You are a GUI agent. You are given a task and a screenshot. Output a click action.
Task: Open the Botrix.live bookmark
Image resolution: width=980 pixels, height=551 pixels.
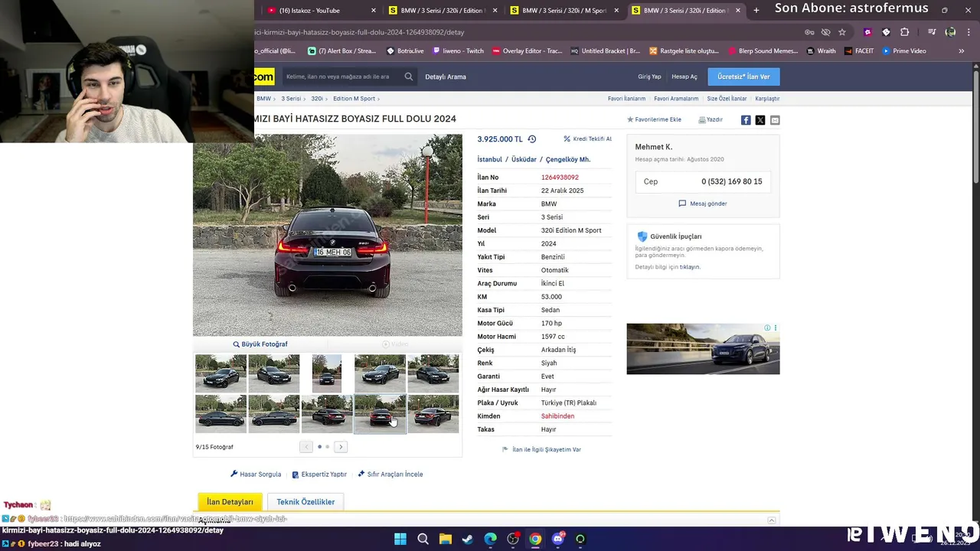[x=405, y=51]
